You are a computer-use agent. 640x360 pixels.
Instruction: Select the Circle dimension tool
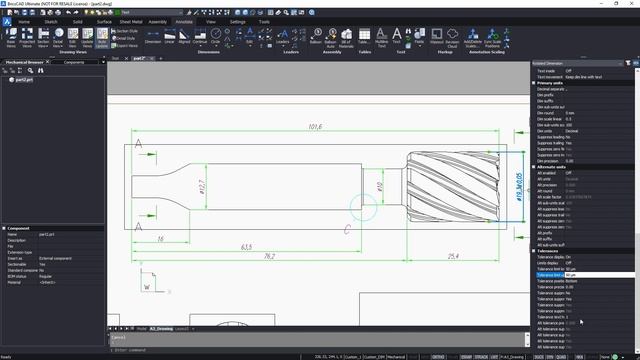point(216,36)
